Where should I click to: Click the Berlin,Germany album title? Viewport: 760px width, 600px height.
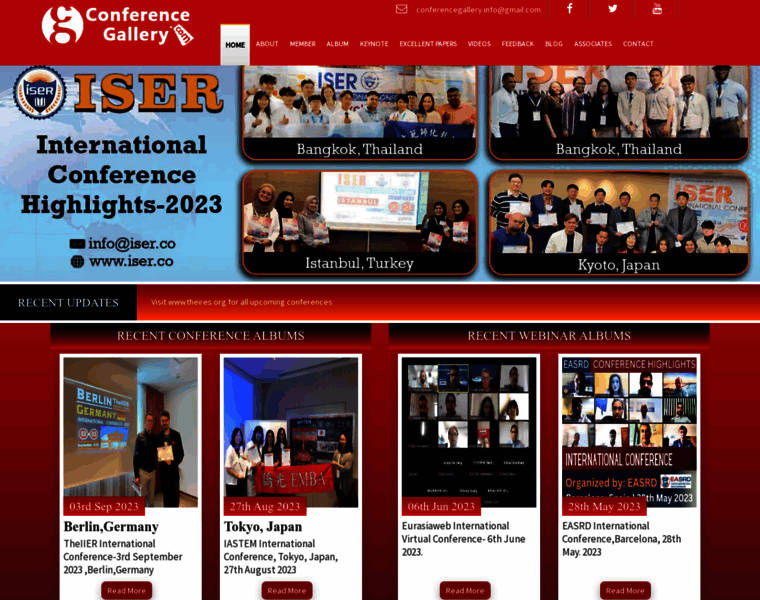[x=111, y=526]
